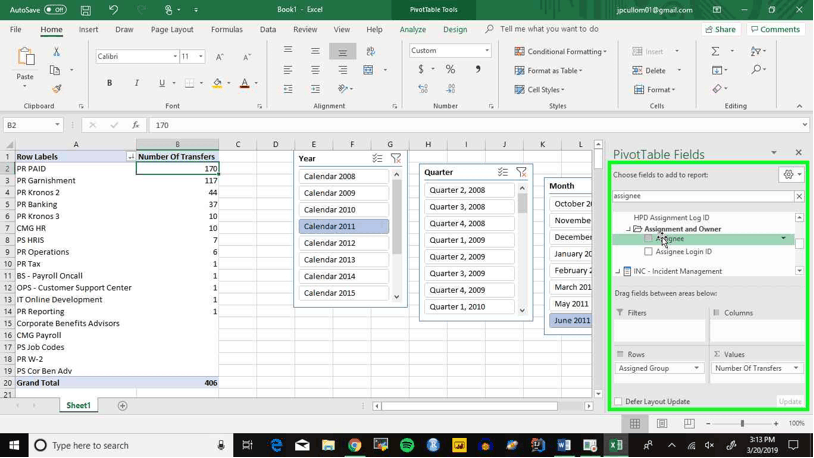Viewport: 814px width, 458px height.
Task: Open the font size dropdown
Action: (201, 57)
